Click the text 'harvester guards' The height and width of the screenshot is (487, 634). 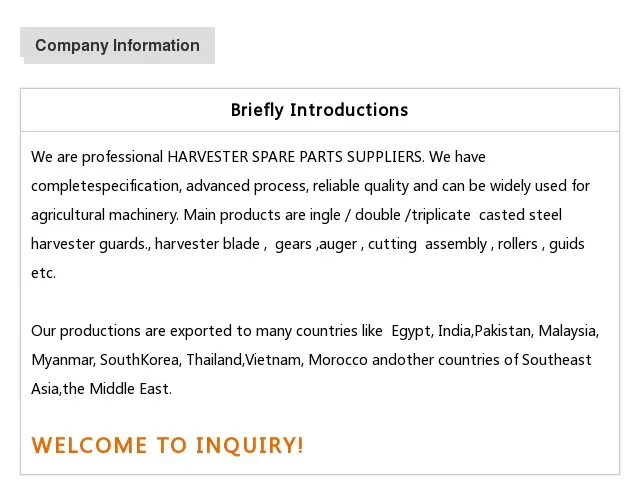[x=89, y=244]
